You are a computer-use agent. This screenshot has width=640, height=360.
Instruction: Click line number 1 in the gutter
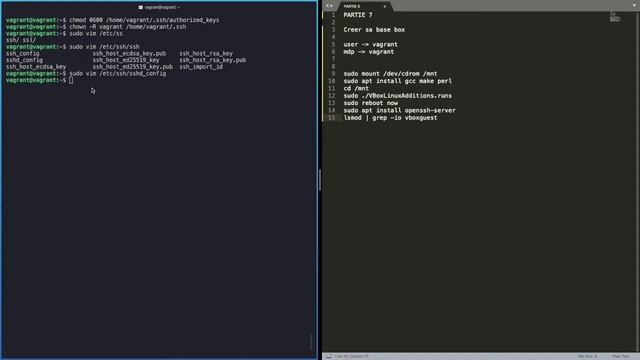(333, 15)
